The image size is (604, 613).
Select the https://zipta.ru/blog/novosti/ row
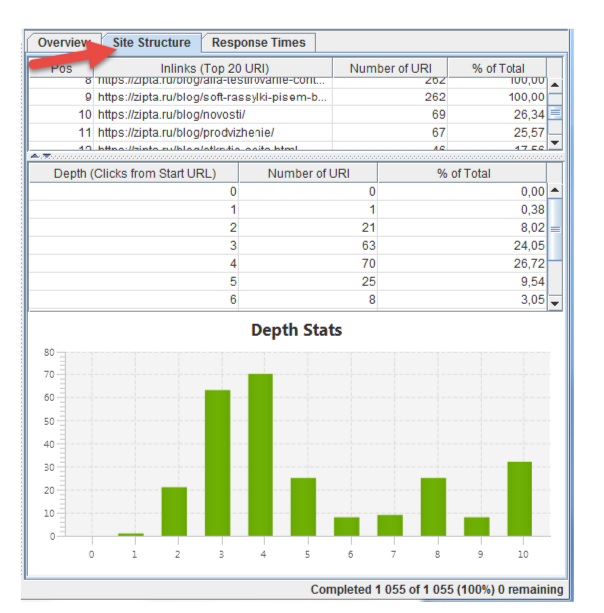pos(288,115)
